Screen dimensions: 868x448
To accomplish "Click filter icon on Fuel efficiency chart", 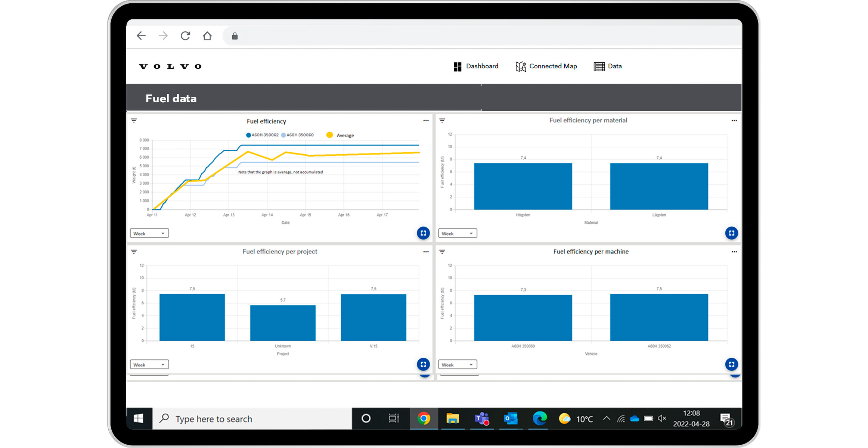I will click(x=134, y=121).
